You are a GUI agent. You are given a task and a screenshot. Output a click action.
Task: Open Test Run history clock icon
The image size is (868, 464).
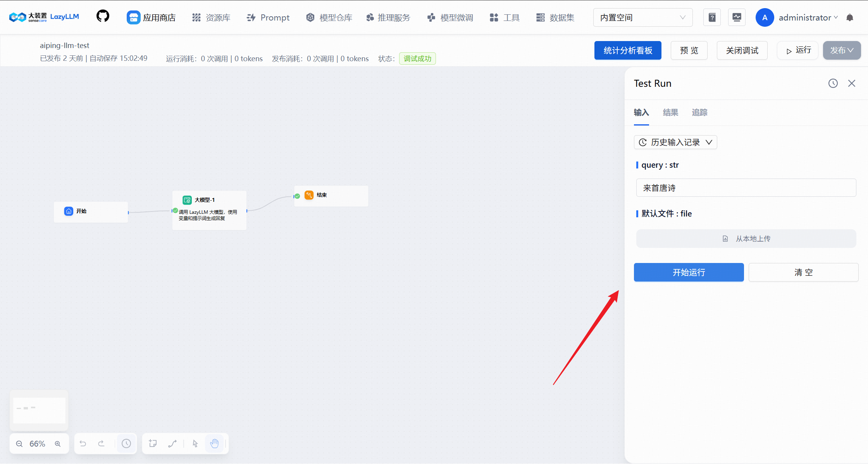pos(833,83)
